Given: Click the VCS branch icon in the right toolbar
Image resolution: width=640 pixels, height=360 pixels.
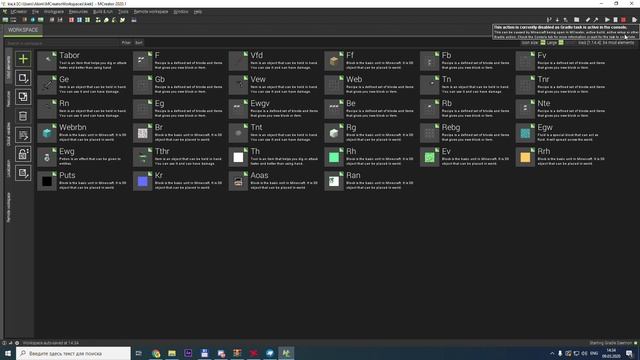Looking at the screenshot, I should (549, 20).
